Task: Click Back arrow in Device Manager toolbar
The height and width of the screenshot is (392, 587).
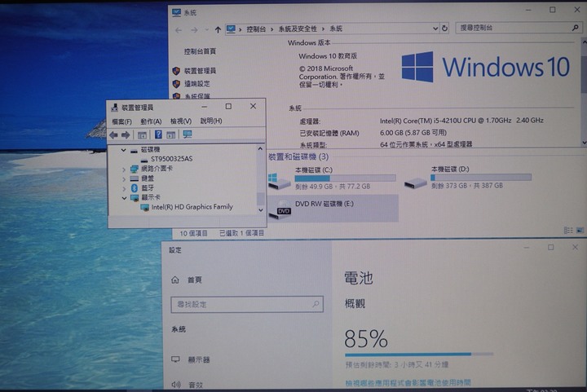Action: click(x=113, y=134)
